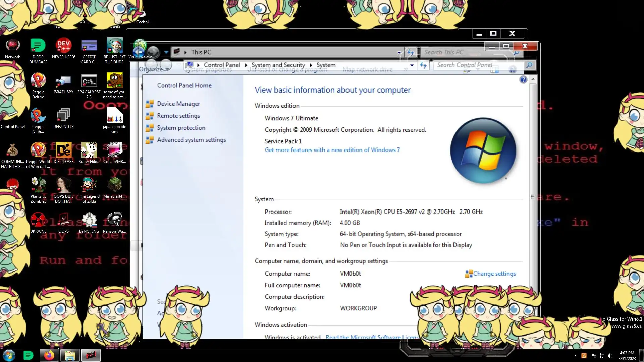
Task: Click Control Panel breadcrumb item
Action: click(222, 65)
